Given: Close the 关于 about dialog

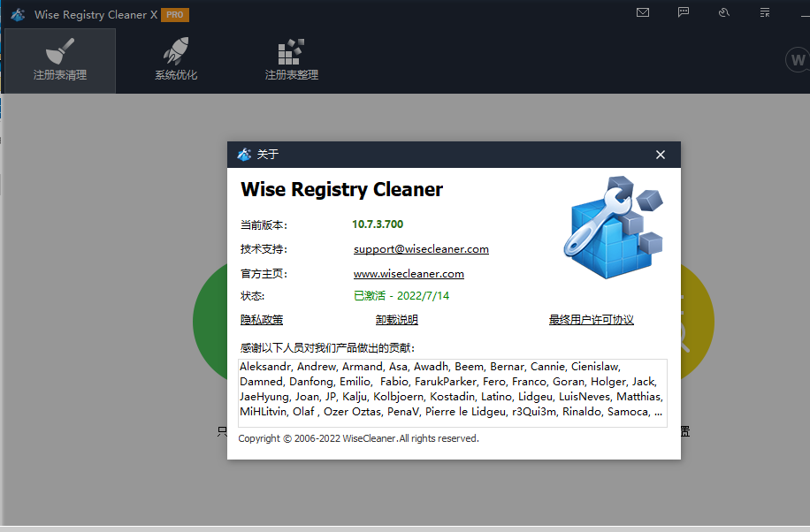Looking at the screenshot, I should click(661, 155).
